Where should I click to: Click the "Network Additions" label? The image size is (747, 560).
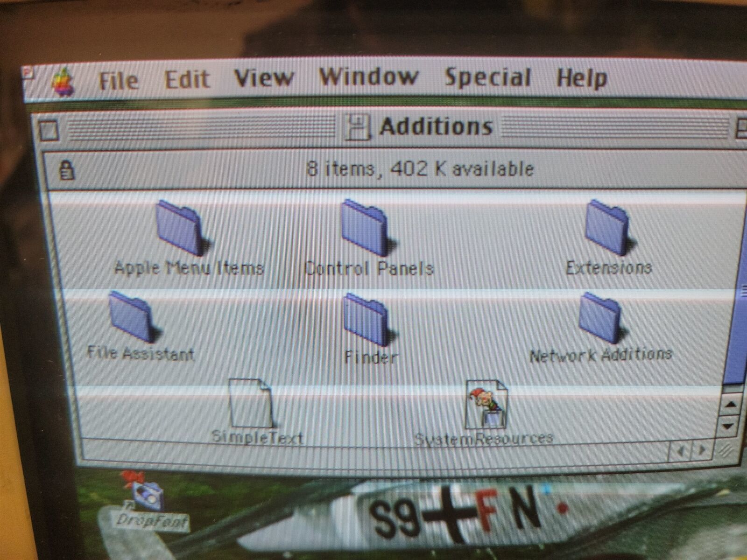coord(601,356)
